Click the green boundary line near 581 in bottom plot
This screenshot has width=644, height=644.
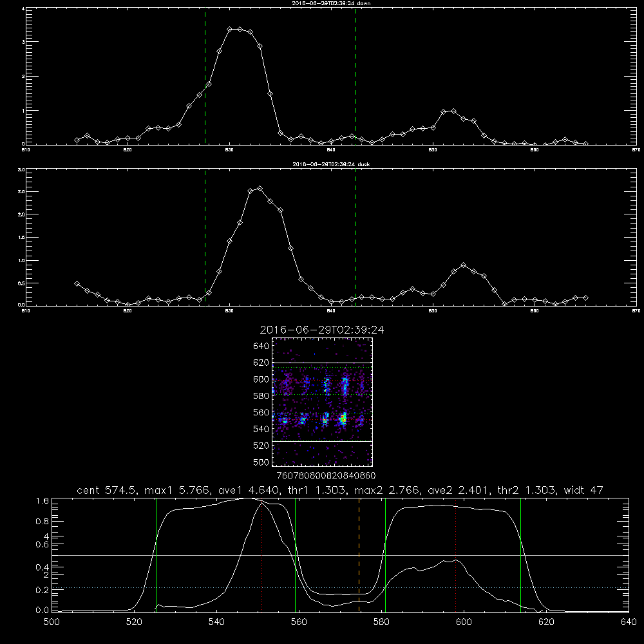(x=385, y=555)
